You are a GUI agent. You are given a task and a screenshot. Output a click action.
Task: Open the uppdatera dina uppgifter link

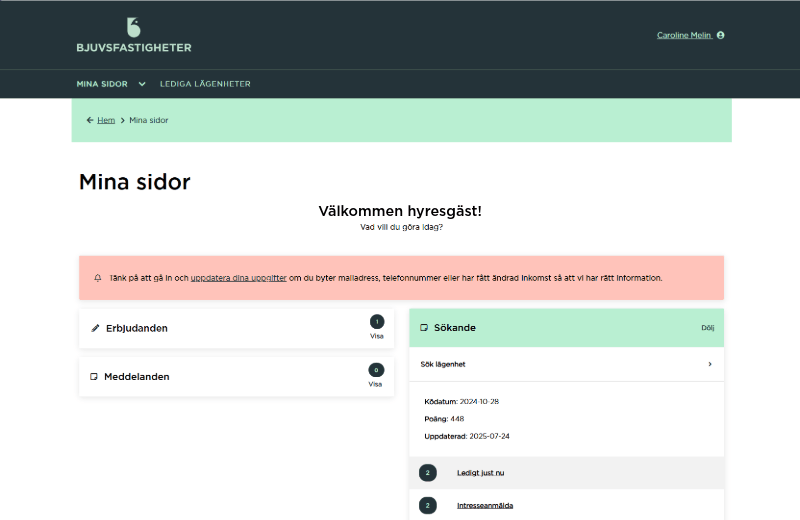tap(238, 278)
